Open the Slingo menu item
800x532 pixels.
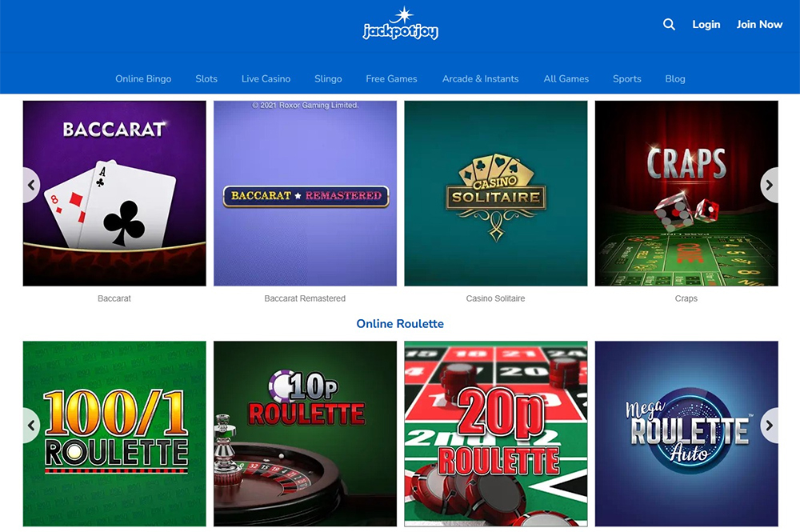point(328,78)
